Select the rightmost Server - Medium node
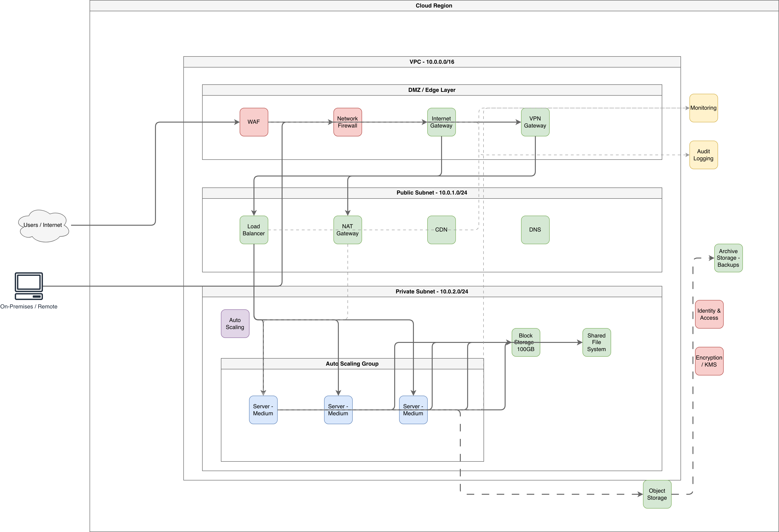 click(x=413, y=410)
